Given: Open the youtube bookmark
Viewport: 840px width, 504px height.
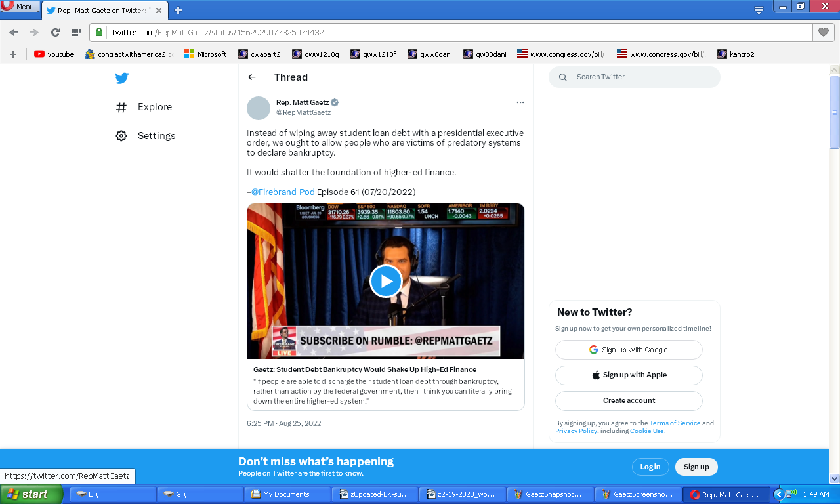Looking at the screenshot, I should 54,54.
